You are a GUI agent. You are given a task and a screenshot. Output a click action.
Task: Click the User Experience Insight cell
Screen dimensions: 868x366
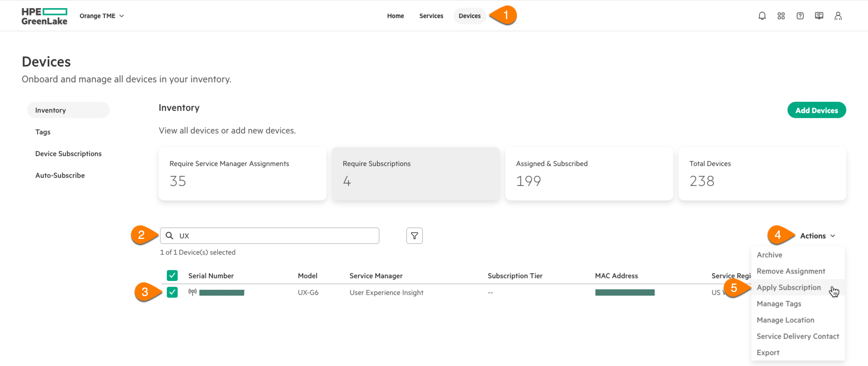[386, 292]
